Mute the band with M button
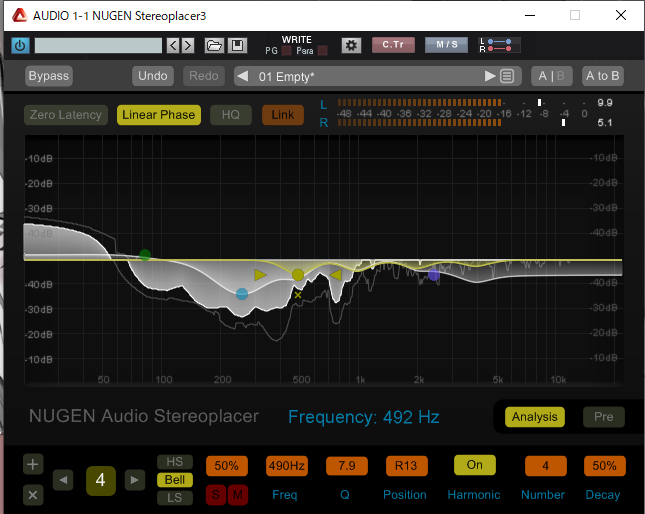Image resolution: width=645 pixels, height=514 pixels. click(237, 495)
